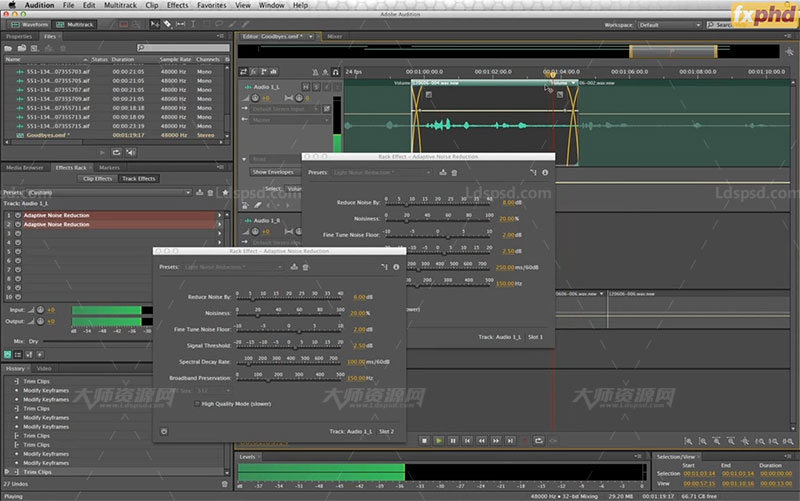This screenshot has width=800, height=501.
Task: Click the Selection Start timecode value
Action: 699,473
